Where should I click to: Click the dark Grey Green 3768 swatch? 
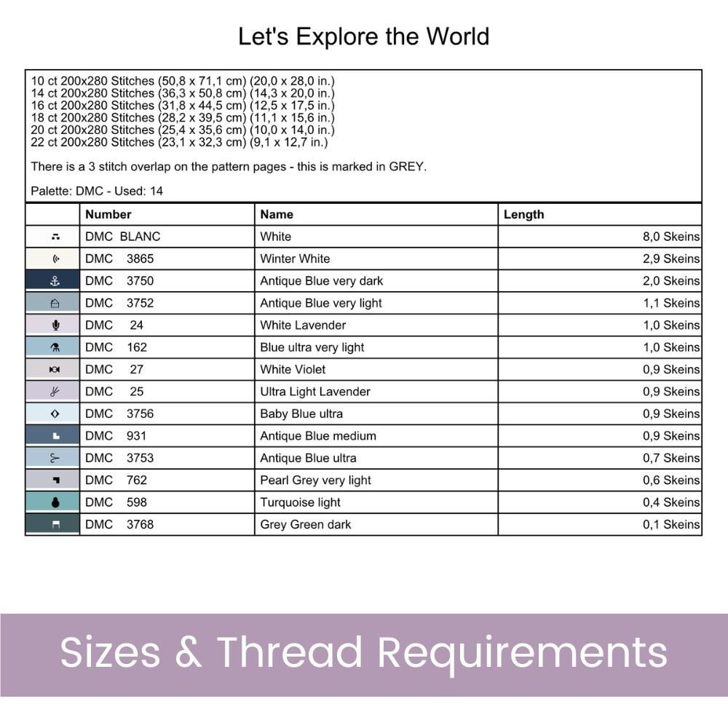point(52,524)
